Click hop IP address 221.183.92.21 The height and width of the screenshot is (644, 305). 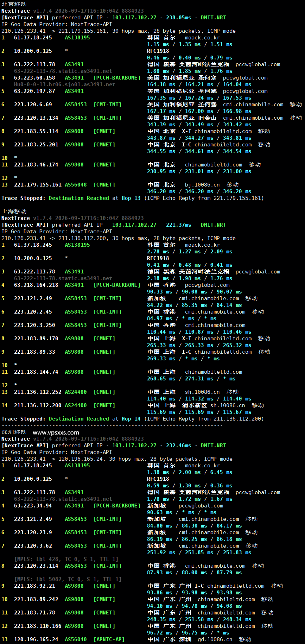(34, 586)
